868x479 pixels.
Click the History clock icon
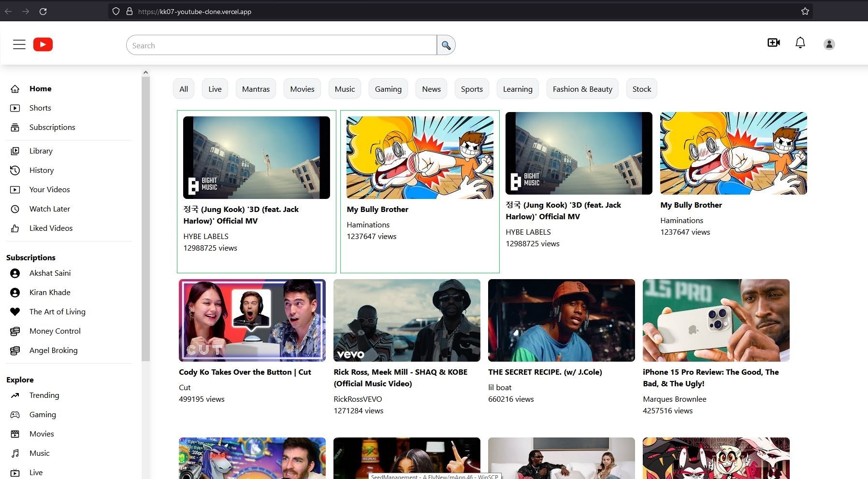pos(15,170)
